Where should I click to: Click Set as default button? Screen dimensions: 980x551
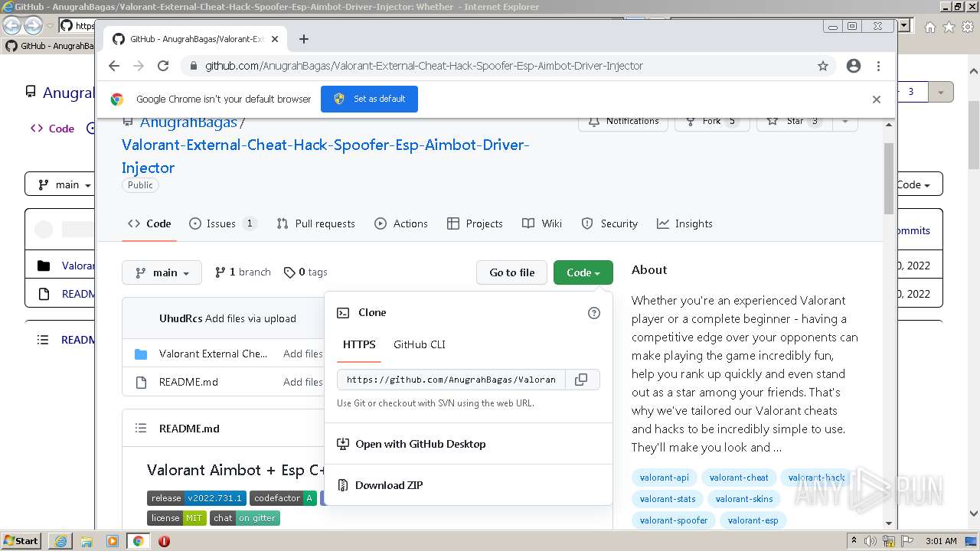pos(369,99)
